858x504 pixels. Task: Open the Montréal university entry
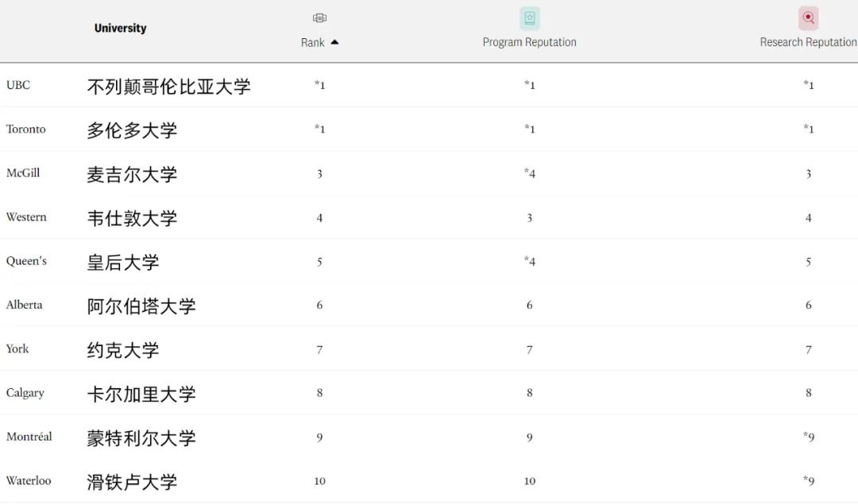[29, 437]
